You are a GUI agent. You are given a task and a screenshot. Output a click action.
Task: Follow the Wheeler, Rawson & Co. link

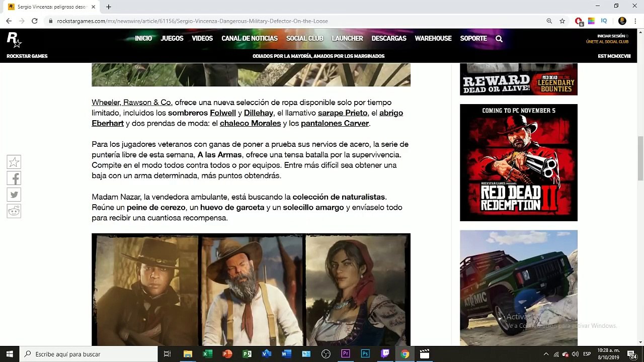132,103
